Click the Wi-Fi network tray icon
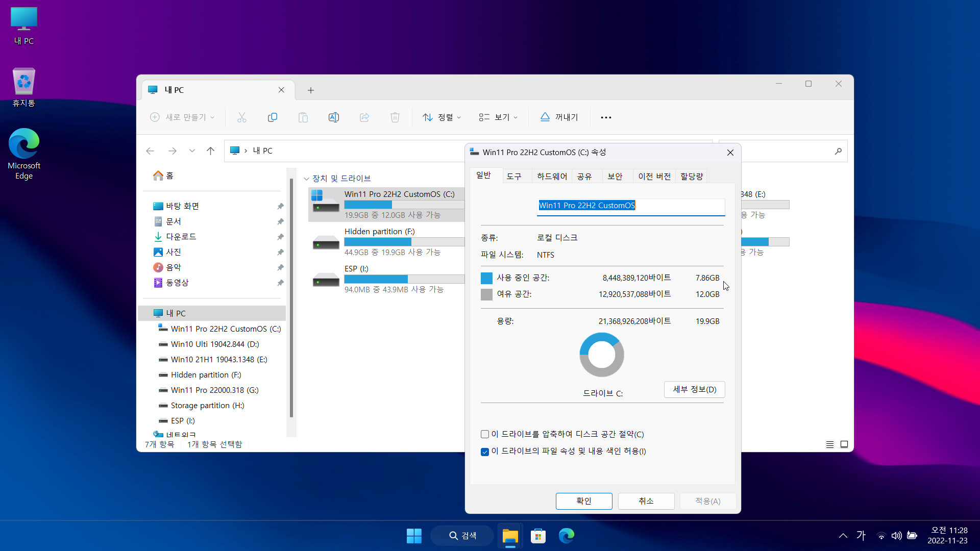This screenshot has width=980, height=551. tap(881, 536)
